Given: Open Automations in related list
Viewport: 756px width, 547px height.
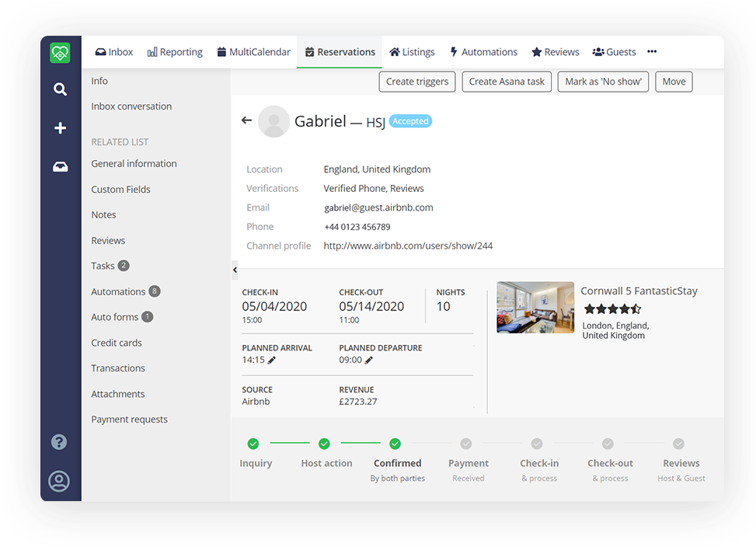Looking at the screenshot, I should [125, 291].
